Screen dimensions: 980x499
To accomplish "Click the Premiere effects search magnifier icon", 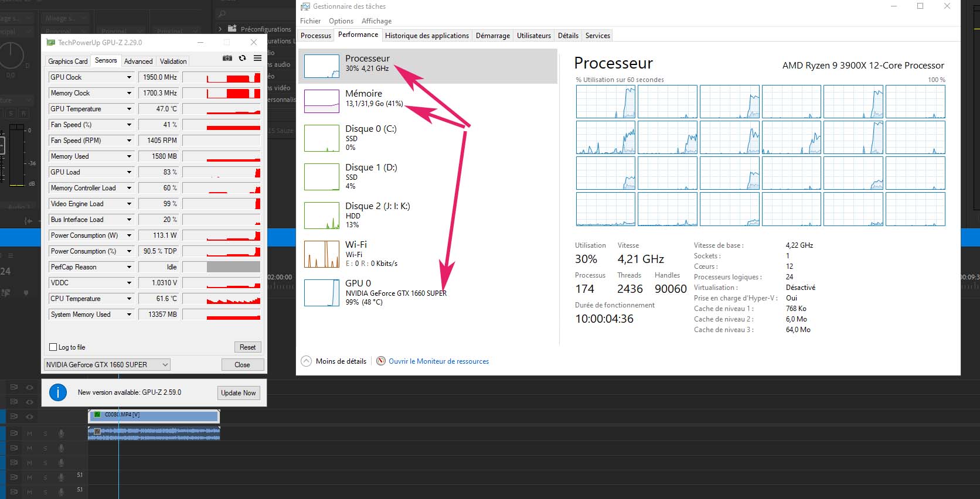I will click(x=222, y=13).
